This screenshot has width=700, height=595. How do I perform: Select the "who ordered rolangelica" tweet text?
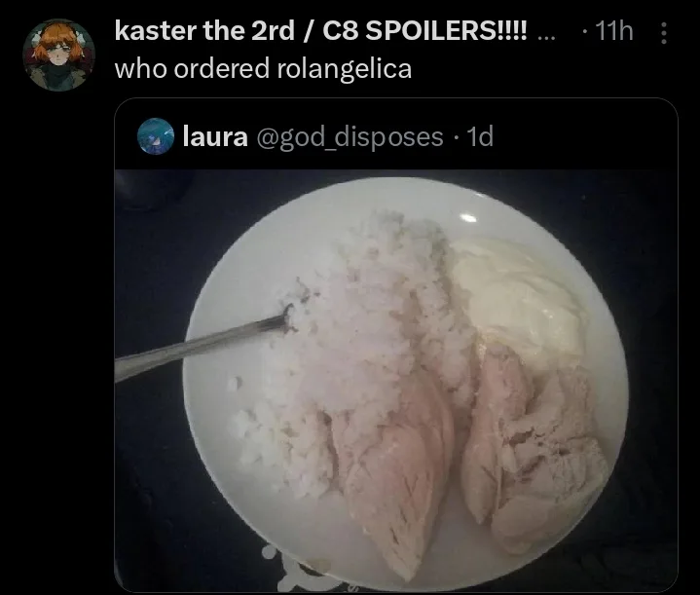263,69
